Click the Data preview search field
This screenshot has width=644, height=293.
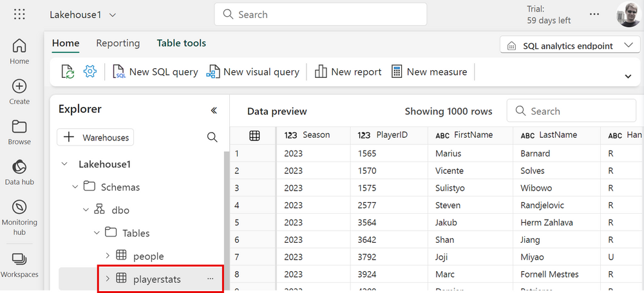pos(571,111)
